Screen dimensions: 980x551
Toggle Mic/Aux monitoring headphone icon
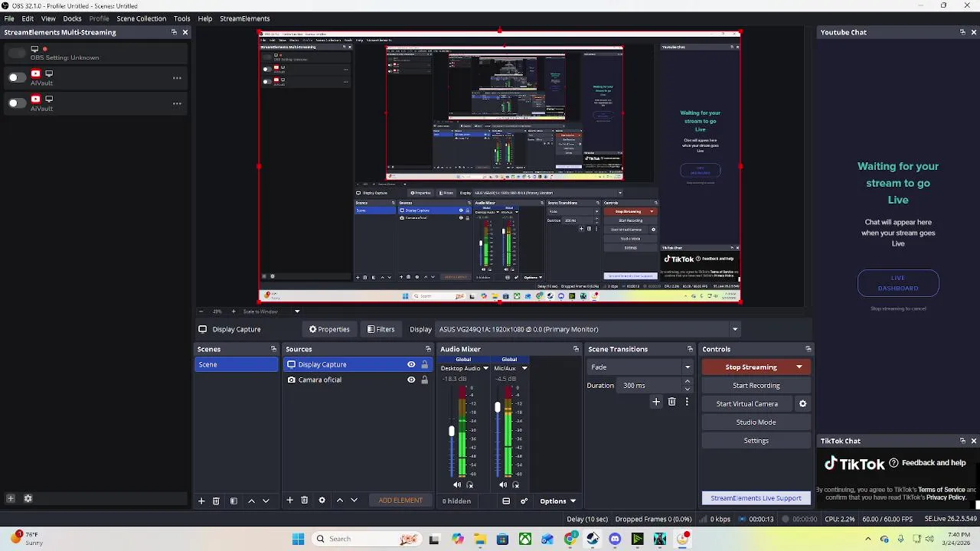click(515, 484)
